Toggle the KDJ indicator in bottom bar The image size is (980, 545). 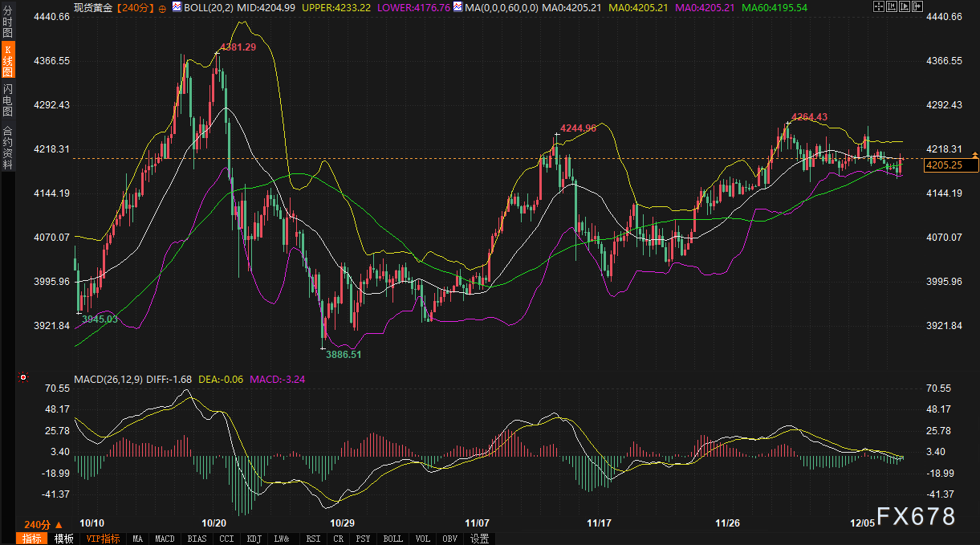coord(254,539)
